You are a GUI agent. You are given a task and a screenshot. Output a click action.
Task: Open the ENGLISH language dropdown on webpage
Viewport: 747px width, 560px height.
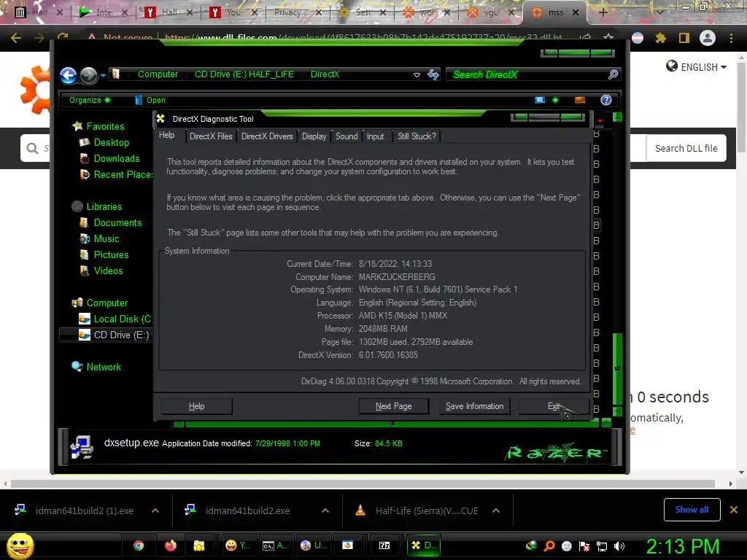pos(696,66)
